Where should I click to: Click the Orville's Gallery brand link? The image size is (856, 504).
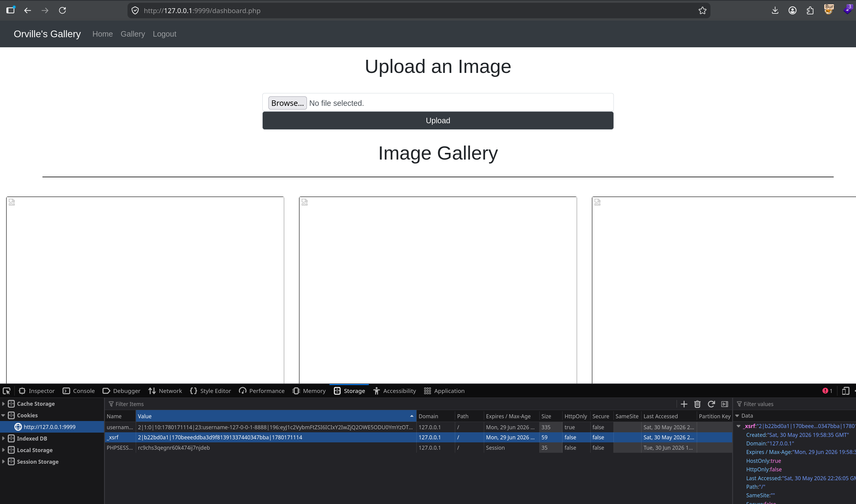coord(47,34)
